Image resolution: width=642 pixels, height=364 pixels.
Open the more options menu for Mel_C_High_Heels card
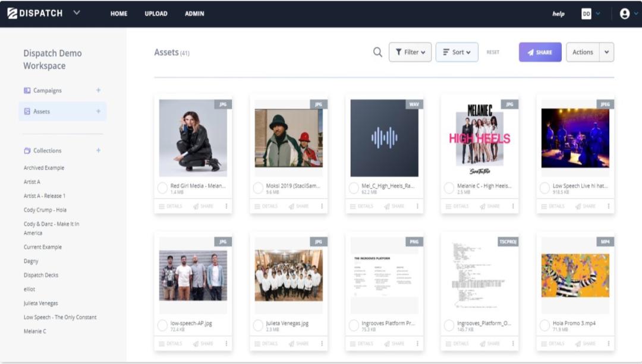point(417,206)
